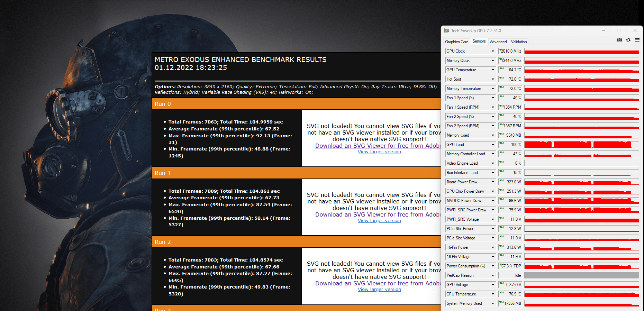Click the GPU Load red history graph

pos(581,145)
